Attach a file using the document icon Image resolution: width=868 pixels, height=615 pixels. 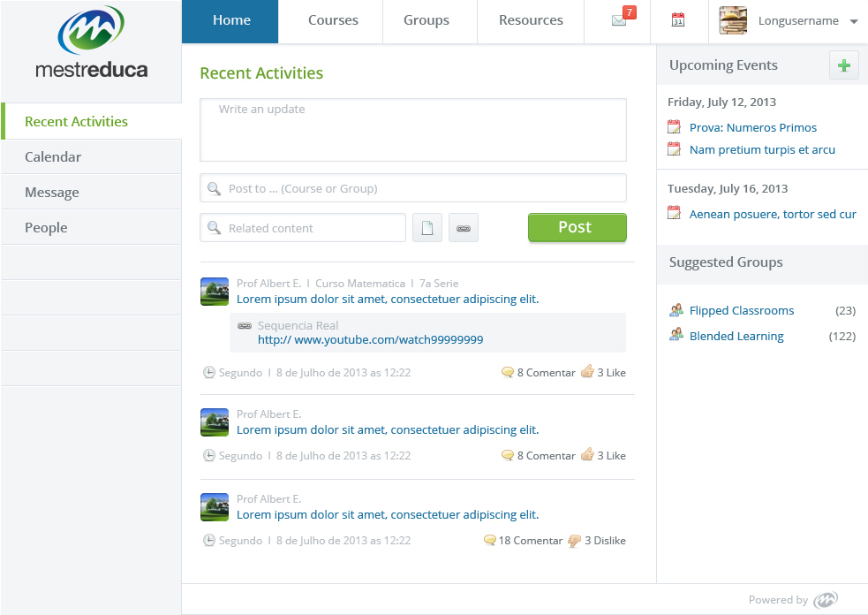(x=427, y=228)
